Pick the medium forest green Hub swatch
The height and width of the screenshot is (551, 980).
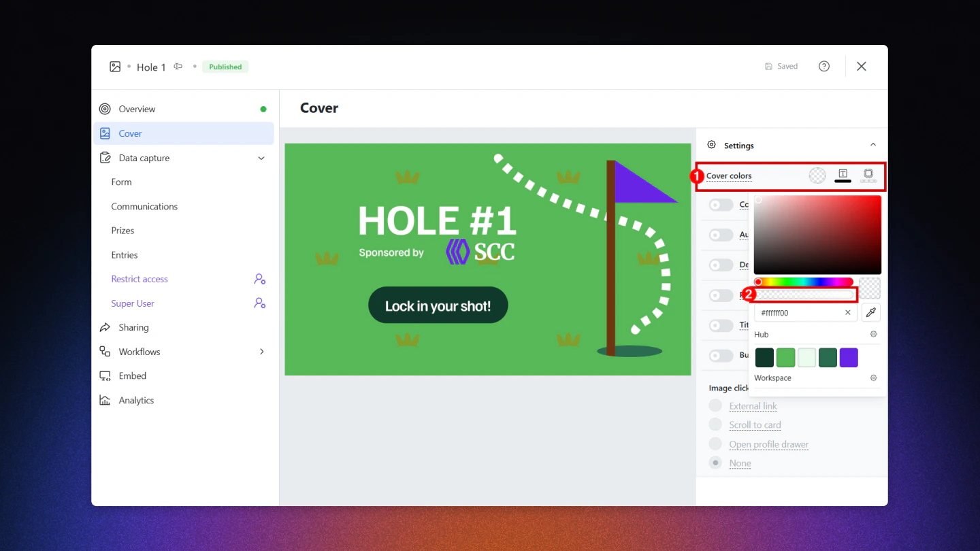tap(828, 357)
